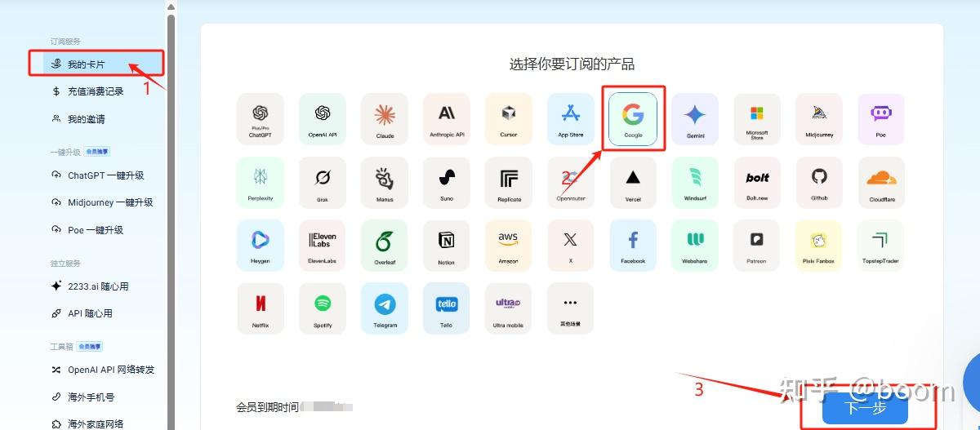Viewport: 980px width, 430px height.
Task: Pick the X product icon
Action: click(x=571, y=246)
